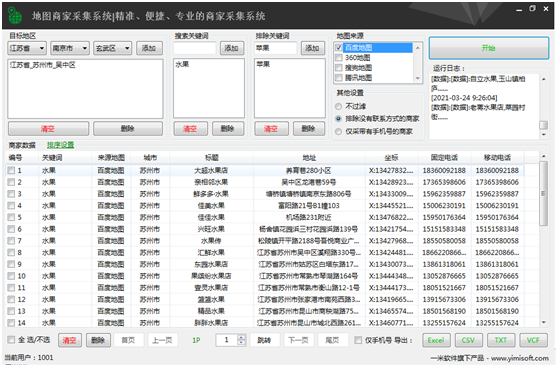Delete selected search keyword
Screen dimensions: 558x367
(228, 129)
